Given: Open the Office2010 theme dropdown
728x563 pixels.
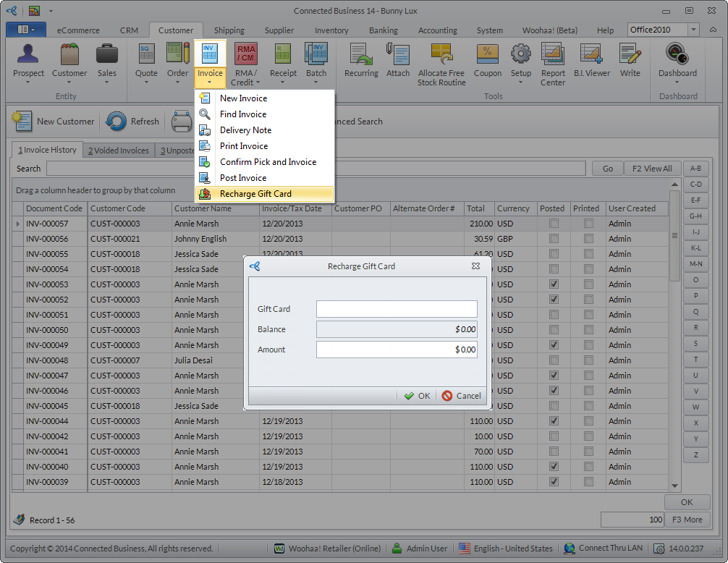Looking at the screenshot, I should [694, 30].
